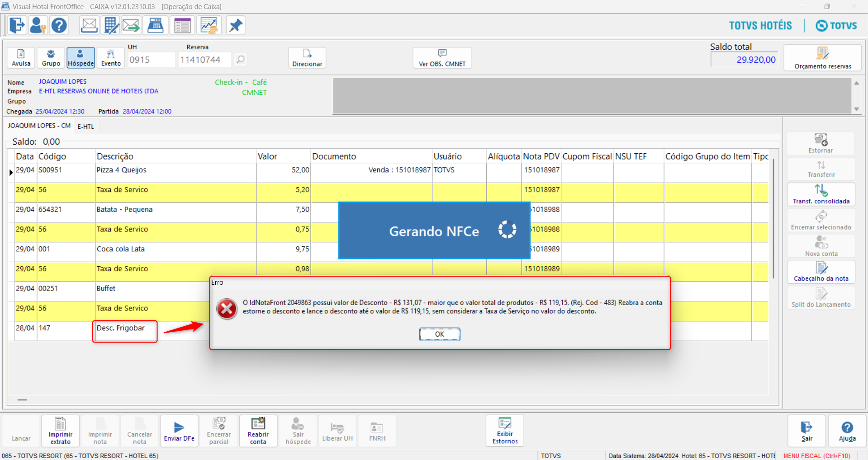The image size is (868, 460).
Task: Click the calendar list toolbar icon
Action: pyautogui.click(x=182, y=25)
